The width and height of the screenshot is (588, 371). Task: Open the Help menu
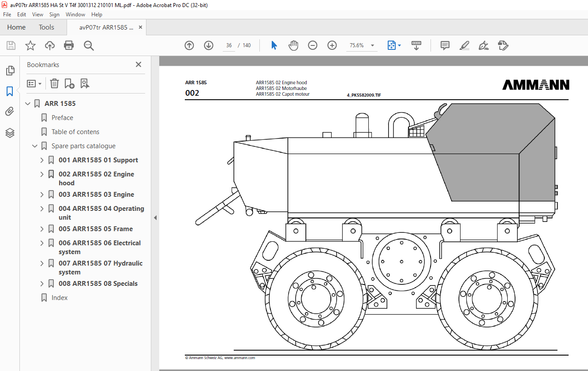tap(97, 15)
